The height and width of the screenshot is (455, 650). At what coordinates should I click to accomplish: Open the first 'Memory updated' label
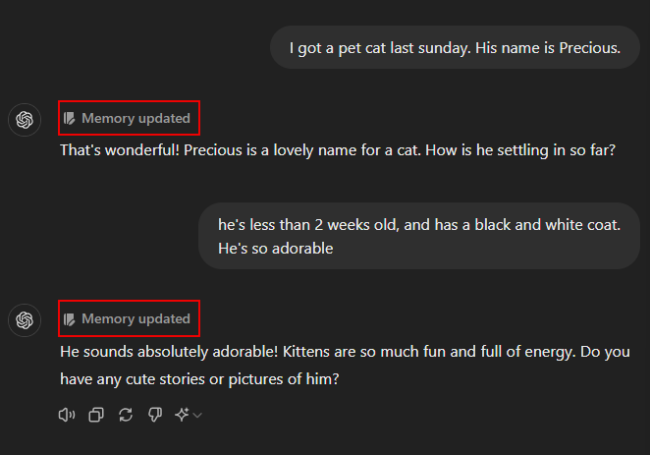pyautogui.click(x=136, y=118)
